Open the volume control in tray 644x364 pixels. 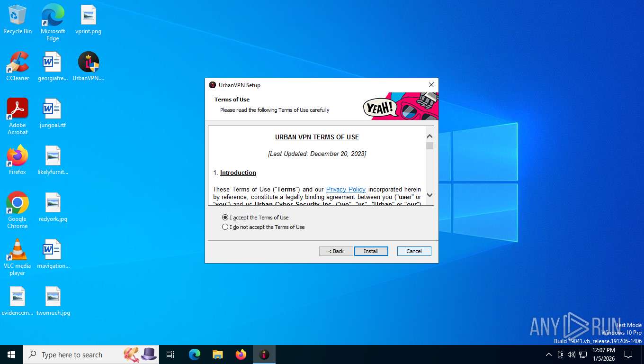point(572,355)
